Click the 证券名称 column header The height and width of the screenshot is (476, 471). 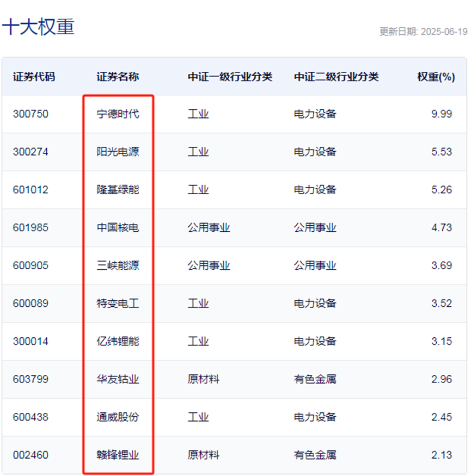click(x=118, y=77)
